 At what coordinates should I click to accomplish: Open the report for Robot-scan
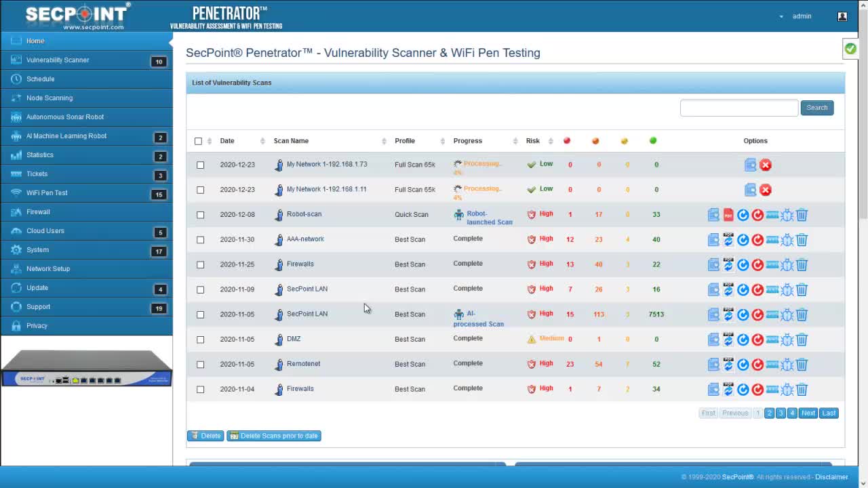(x=713, y=215)
